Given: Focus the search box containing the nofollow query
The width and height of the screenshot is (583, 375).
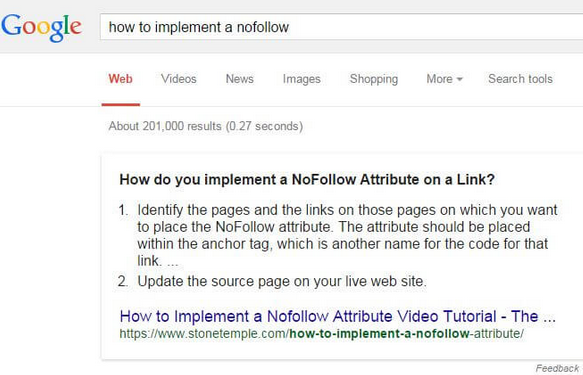Looking at the screenshot, I should (341, 27).
